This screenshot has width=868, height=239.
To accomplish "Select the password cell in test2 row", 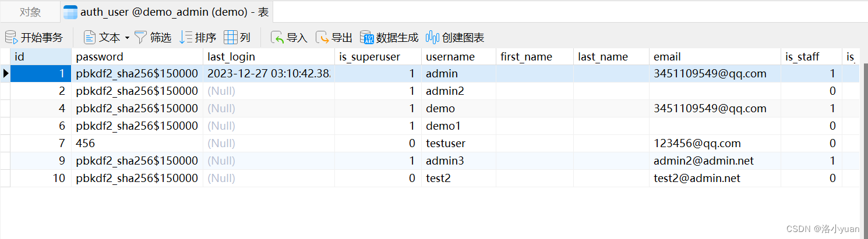I will 137,178.
